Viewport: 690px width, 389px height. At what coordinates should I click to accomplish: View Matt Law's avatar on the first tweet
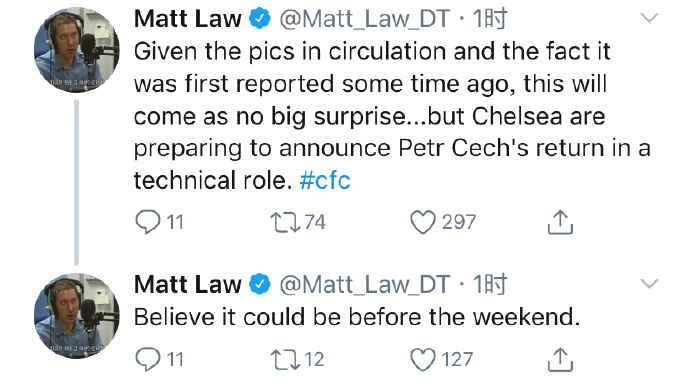click(77, 50)
